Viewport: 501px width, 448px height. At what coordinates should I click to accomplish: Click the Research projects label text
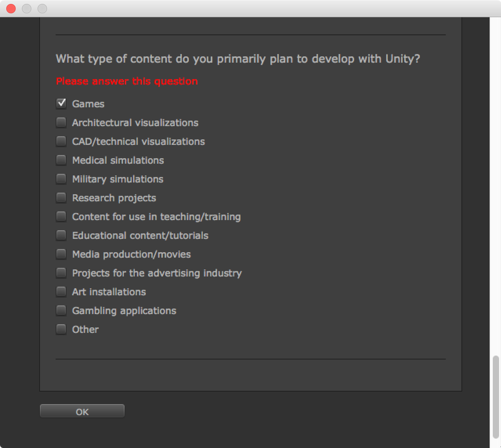pos(114,198)
